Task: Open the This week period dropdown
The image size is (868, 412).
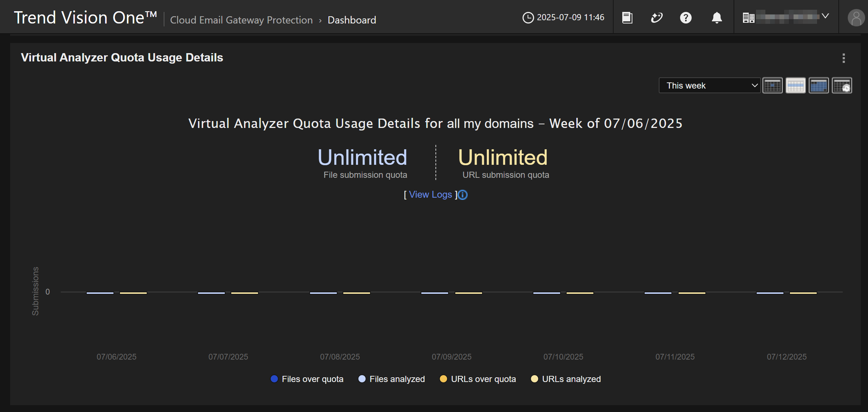Action: pos(709,86)
